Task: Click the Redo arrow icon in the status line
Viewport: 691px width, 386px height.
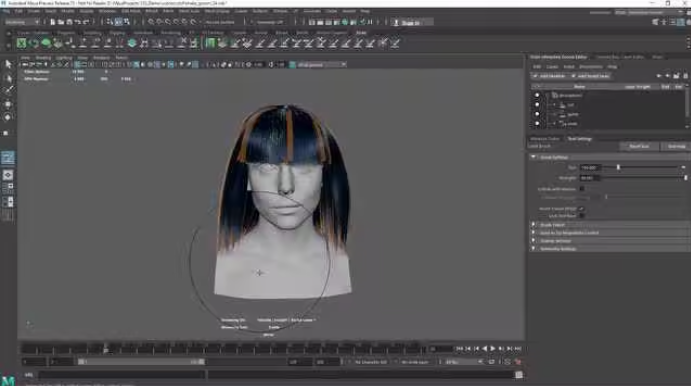Action: [x=86, y=22]
